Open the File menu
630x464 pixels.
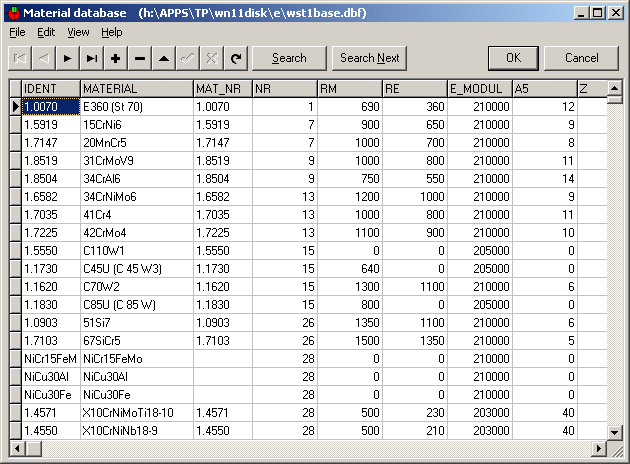(x=17, y=32)
